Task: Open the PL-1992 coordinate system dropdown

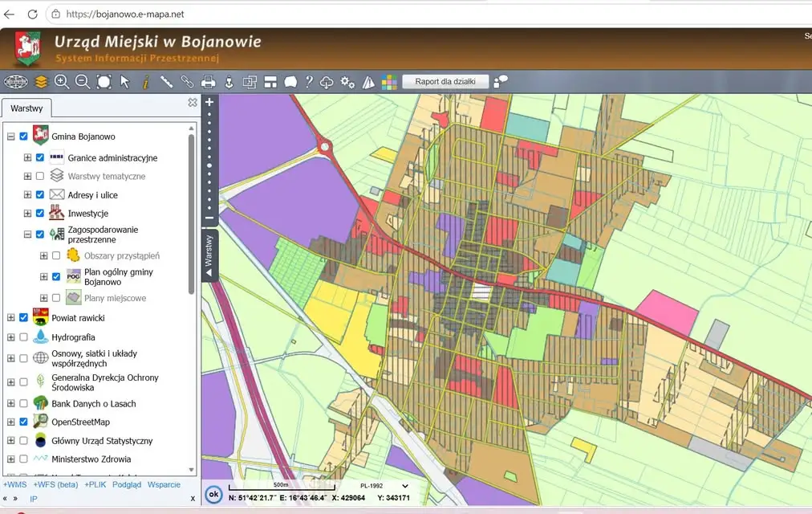Action: pos(384,486)
